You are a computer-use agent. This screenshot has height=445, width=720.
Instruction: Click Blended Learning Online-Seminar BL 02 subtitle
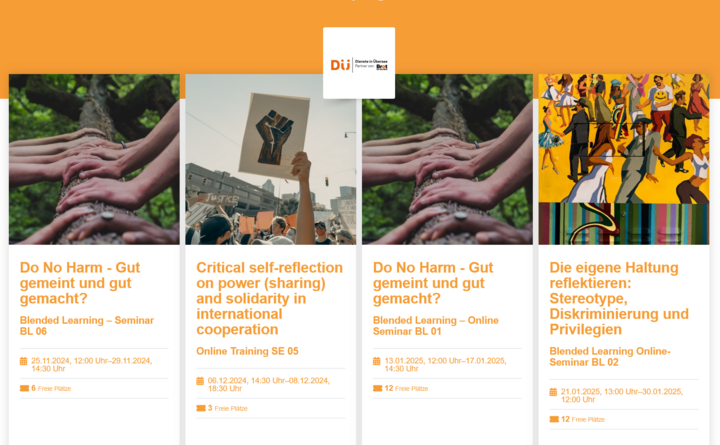(x=610, y=357)
